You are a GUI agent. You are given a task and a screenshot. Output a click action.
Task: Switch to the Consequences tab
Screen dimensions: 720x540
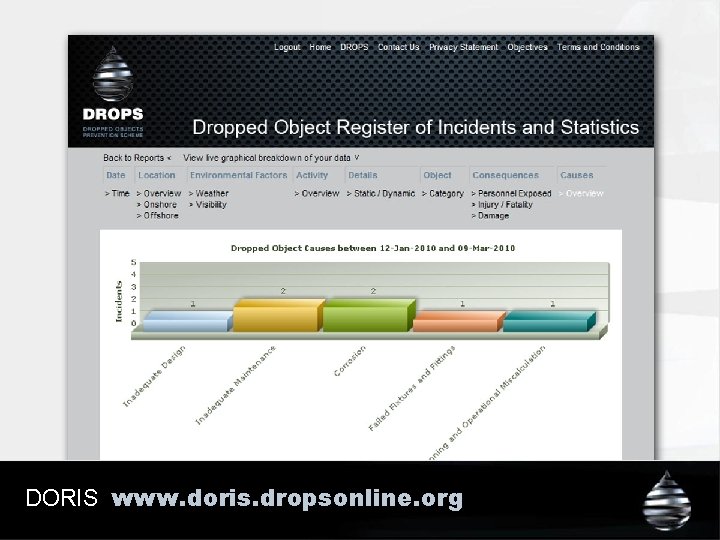pyautogui.click(x=506, y=175)
